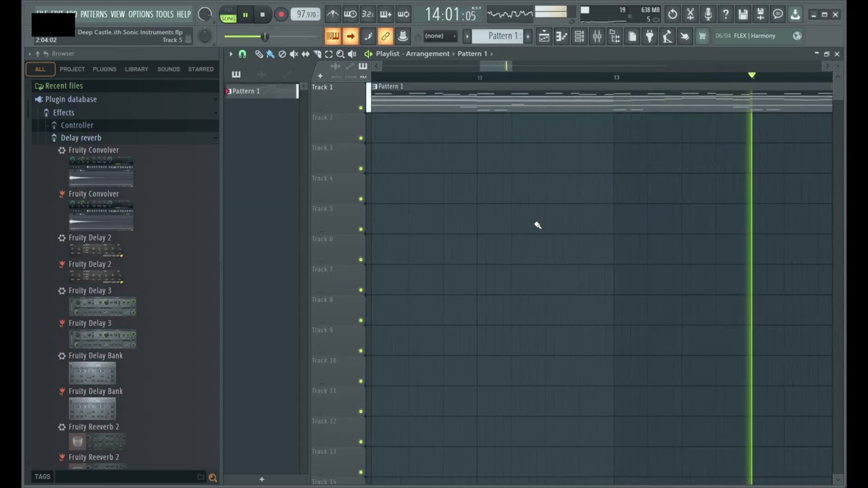Adjust the master pitch knob
Screen dimensions: 868x488
(x=205, y=36)
